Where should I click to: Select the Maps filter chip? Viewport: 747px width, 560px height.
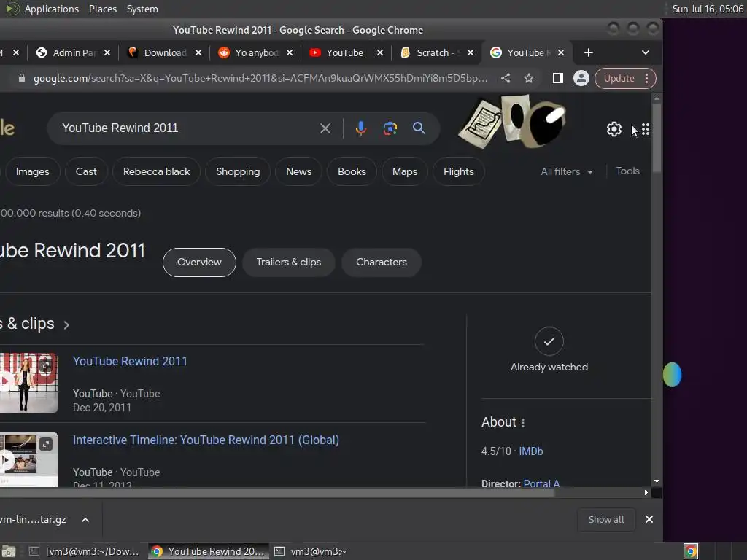(405, 172)
